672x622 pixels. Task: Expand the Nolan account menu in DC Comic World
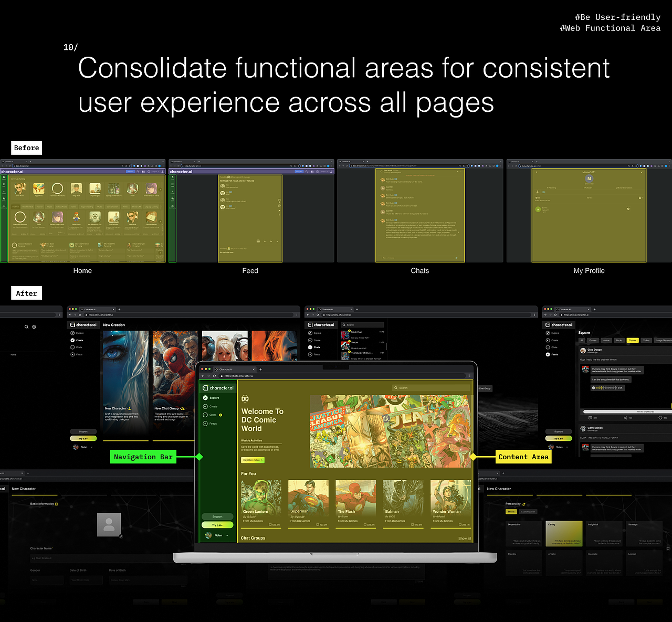click(x=227, y=535)
